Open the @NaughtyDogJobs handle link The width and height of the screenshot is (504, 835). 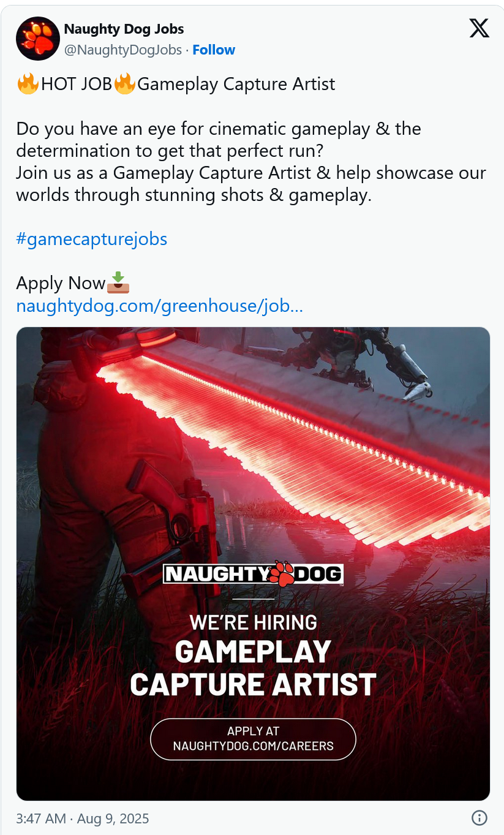pos(123,50)
